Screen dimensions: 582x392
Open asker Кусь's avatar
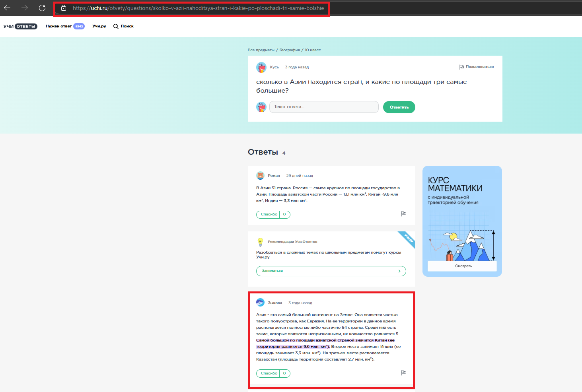pos(261,67)
